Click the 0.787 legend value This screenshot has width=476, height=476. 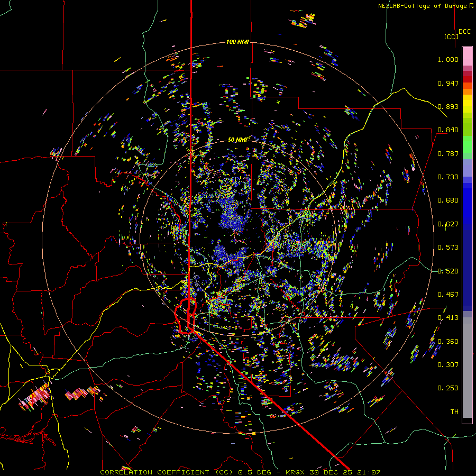click(448, 153)
